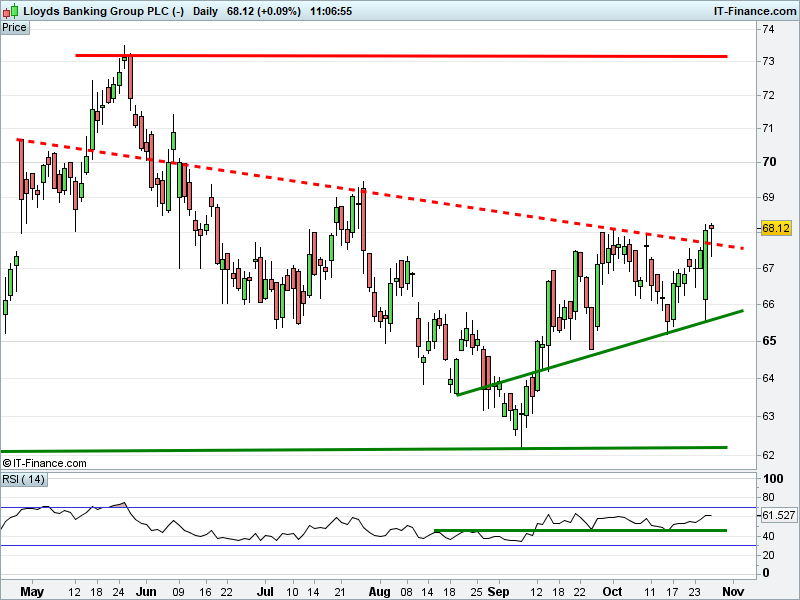This screenshot has width=800, height=600.
Task: Click the 74 level on the price axis
Action: (x=768, y=30)
